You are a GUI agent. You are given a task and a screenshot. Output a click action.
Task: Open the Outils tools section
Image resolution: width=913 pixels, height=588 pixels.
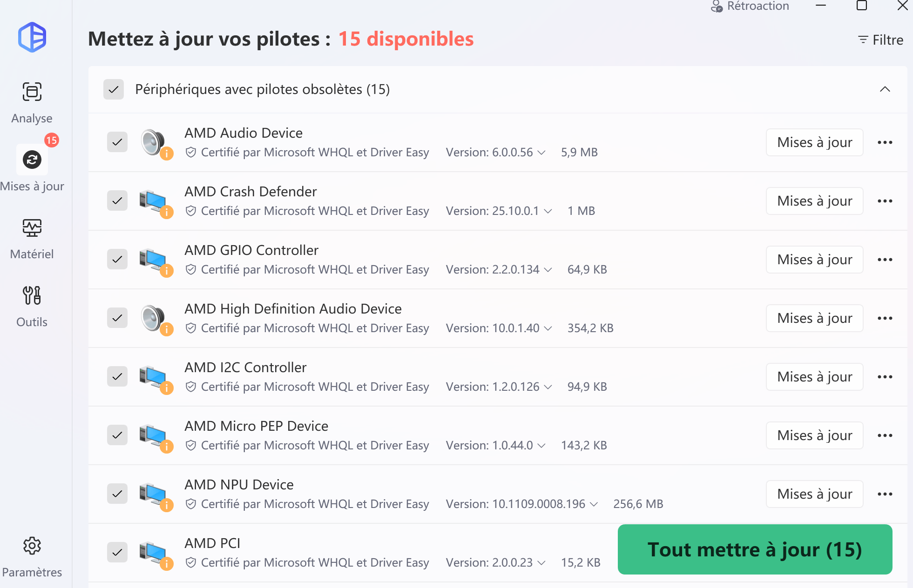click(x=32, y=307)
